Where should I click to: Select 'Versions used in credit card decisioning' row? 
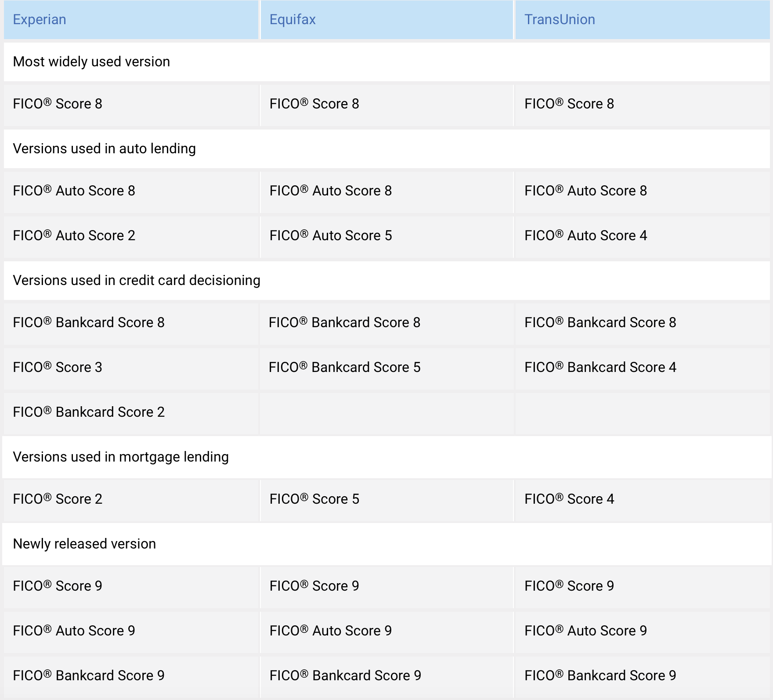pos(386,280)
